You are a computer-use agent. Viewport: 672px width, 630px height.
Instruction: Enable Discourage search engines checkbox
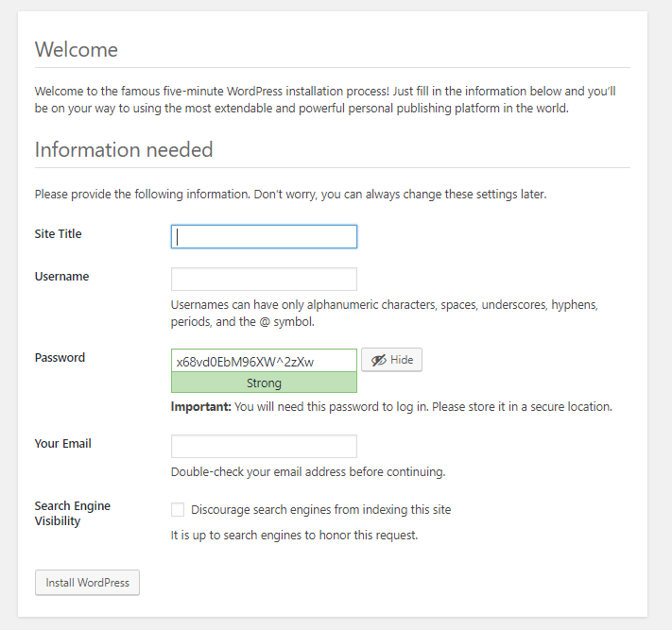point(178,510)
